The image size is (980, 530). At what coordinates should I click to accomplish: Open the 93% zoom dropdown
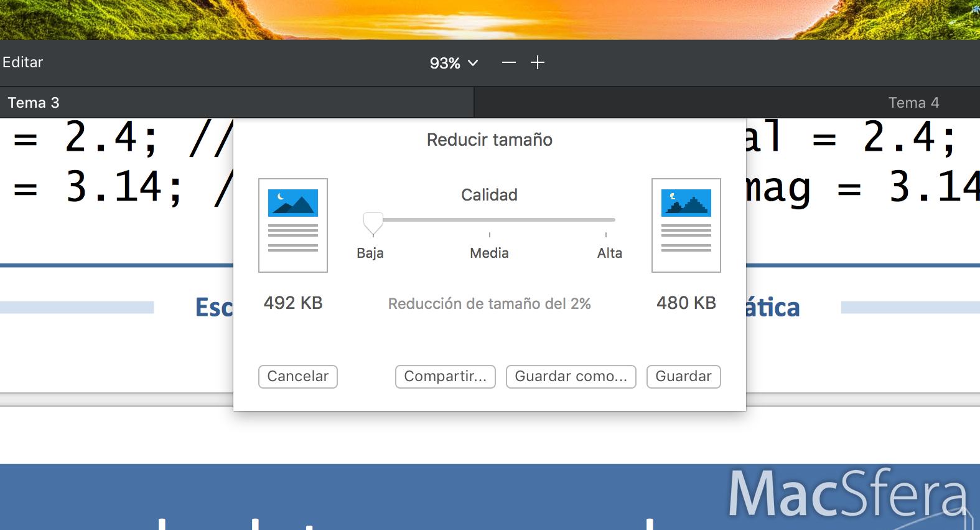pyautogui.click(x=454, y=63)
